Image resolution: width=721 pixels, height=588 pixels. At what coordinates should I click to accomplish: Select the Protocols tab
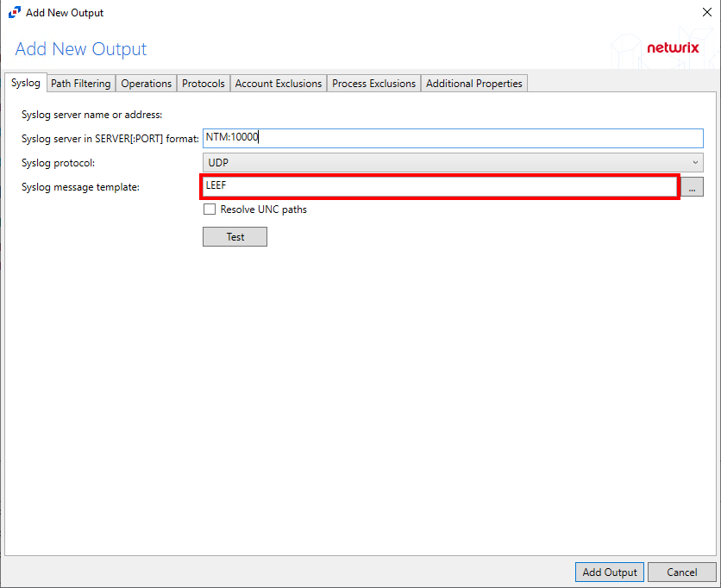tap(204, 84)
